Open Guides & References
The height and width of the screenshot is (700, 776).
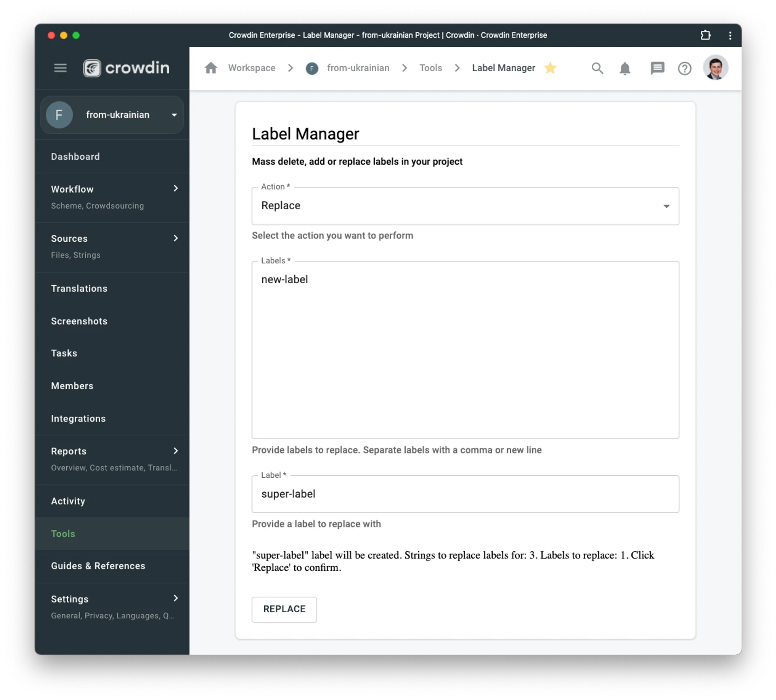pyautogui.click(x=98, y=566)
